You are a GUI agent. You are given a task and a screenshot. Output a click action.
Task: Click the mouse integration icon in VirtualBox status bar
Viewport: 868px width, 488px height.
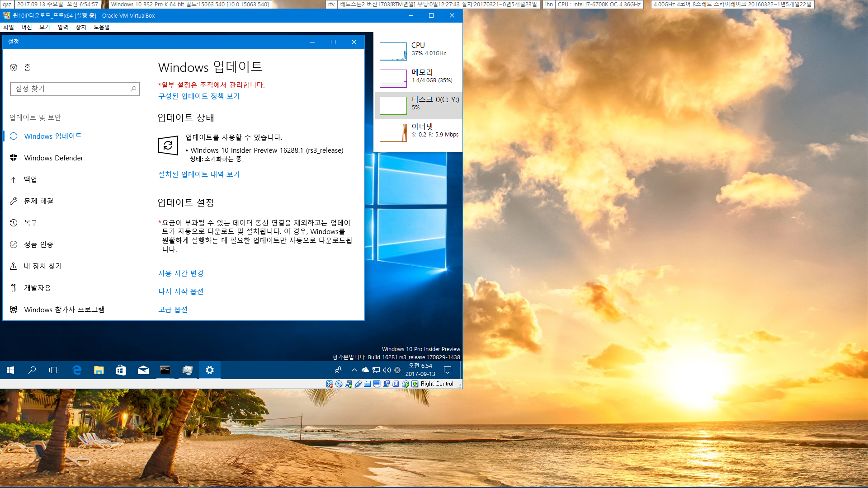coord(406,384)
